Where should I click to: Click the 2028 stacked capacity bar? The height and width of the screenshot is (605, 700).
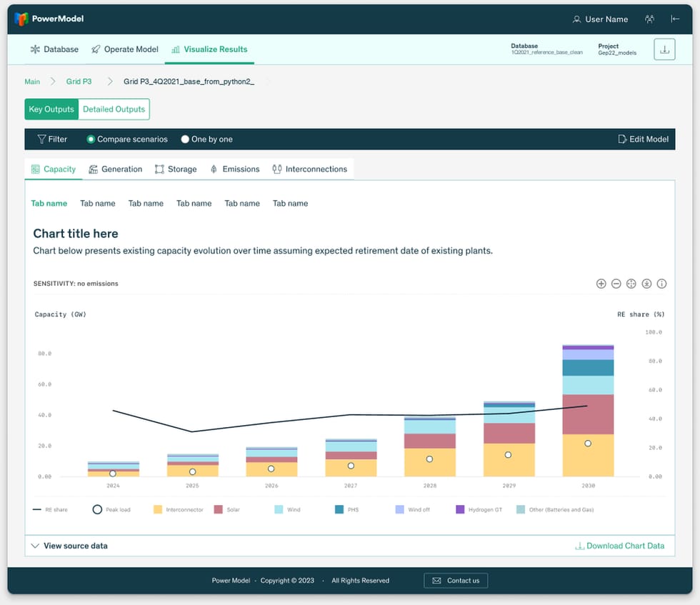(430, 446)
